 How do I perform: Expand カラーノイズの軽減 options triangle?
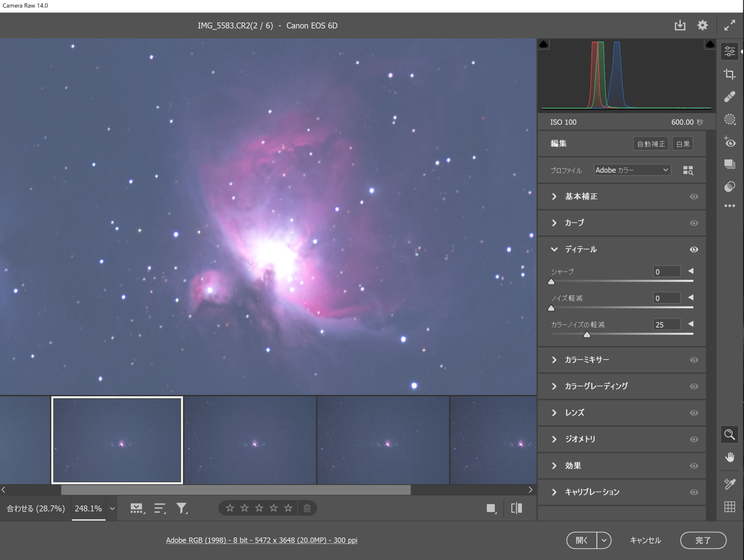pyautogui.click(x=691, y=324)
